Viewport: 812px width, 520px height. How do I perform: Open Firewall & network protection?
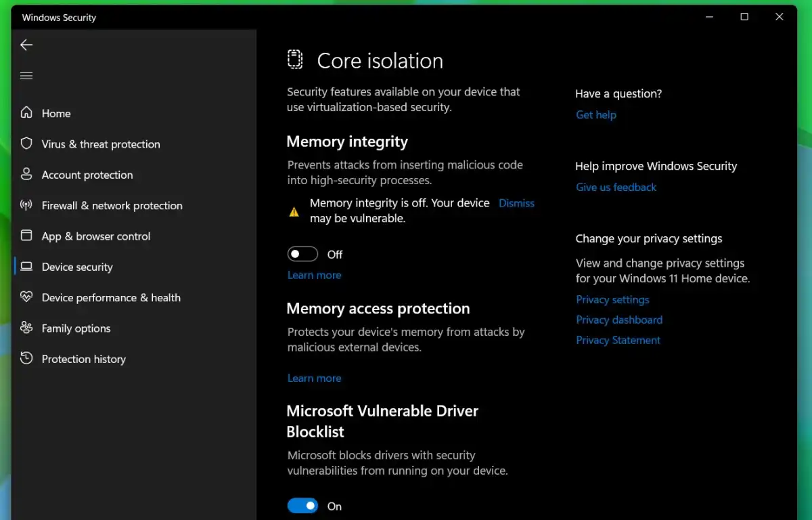click(x=112, y=205)
